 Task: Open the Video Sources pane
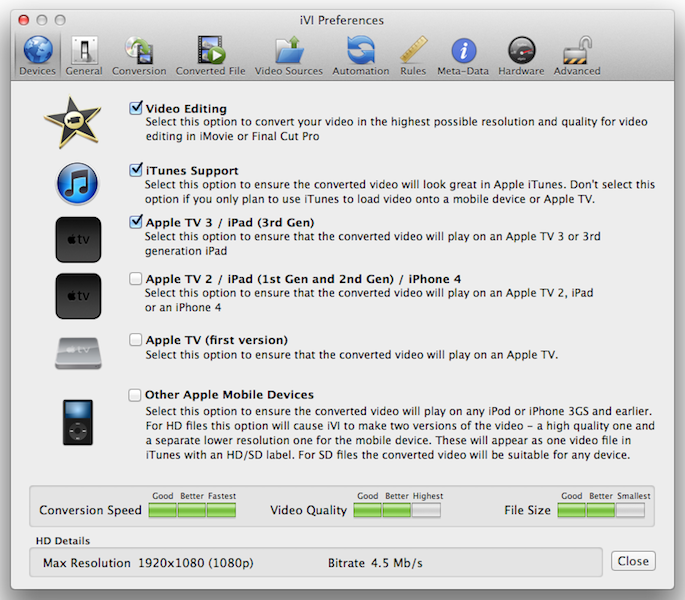point(289,54)
